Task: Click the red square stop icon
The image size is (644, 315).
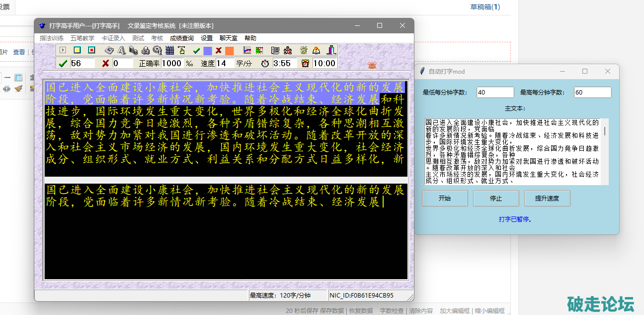Action: pos(91,50)
